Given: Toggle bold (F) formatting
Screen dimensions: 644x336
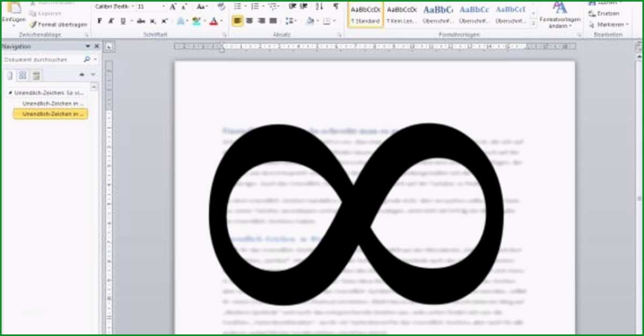Looking at the screenshot, I should (100, 21).
